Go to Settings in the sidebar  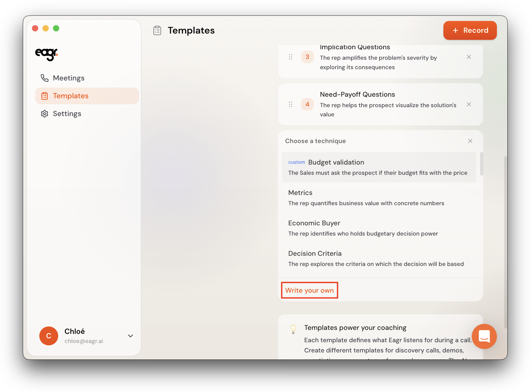pyautogui.click(x=67, y=114)
